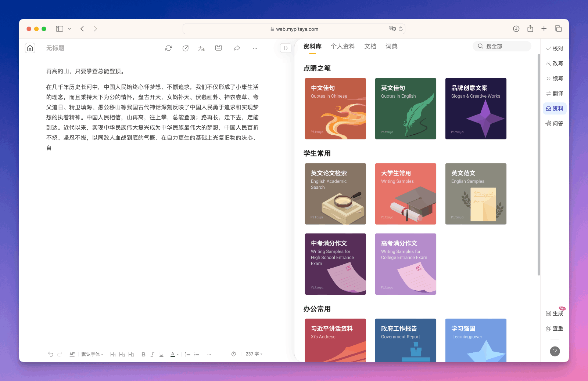
Task: Open the 中文佳句 Quotes in Chinese card
Action: tap(335, 109)
